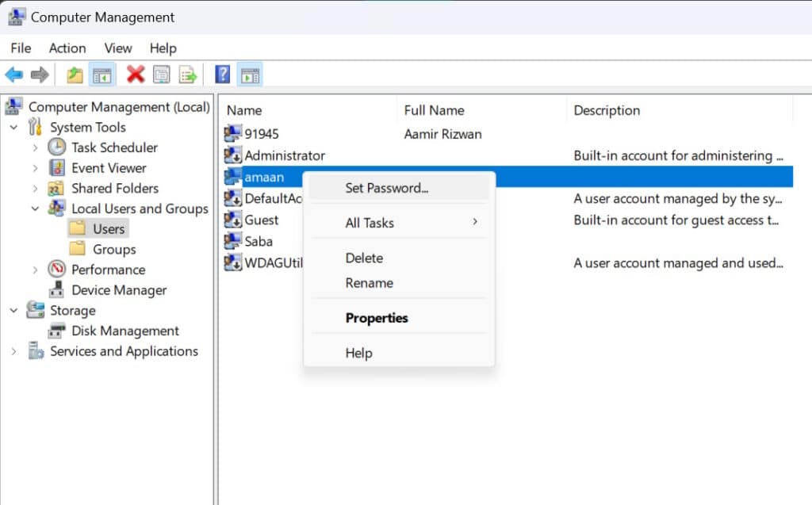This screenshot has height=505, width=812.
Task: Collapse the System Tools tree node
Action: click(13, 127)
